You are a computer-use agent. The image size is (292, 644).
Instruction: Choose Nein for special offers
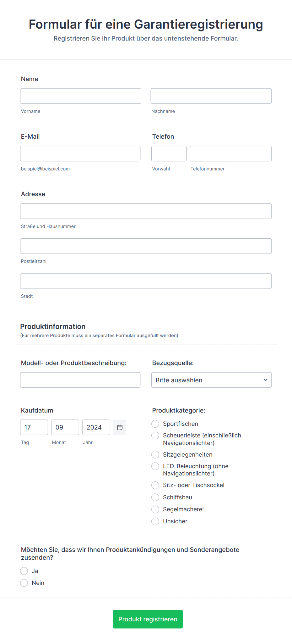[x=24, y=583]
